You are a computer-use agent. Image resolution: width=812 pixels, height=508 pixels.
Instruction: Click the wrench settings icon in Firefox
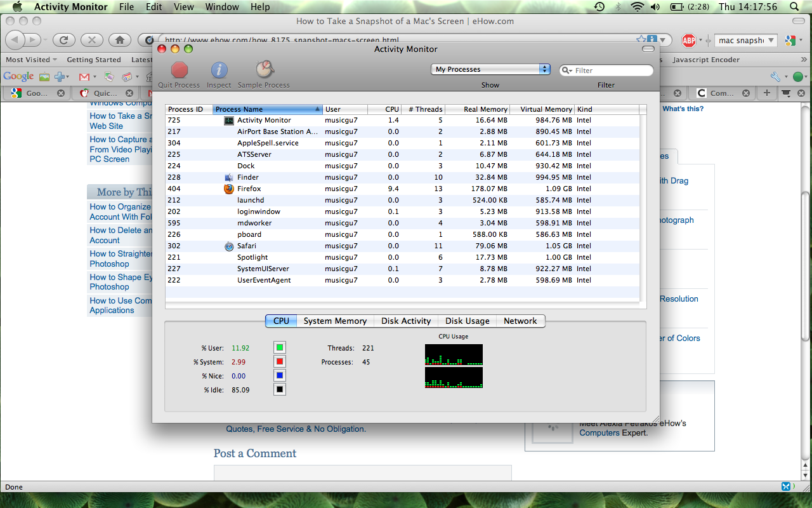(775, 77)
